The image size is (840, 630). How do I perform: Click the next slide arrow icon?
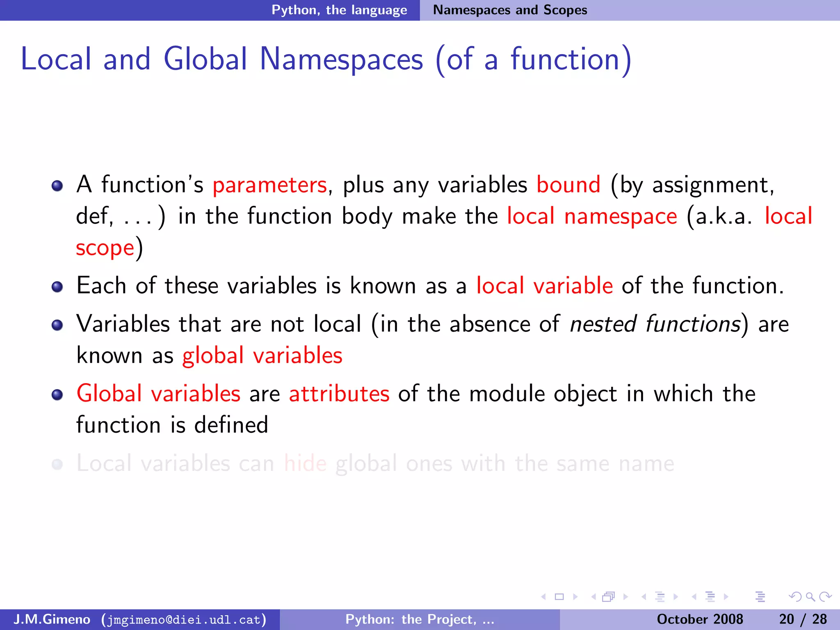tap(575, 597)
